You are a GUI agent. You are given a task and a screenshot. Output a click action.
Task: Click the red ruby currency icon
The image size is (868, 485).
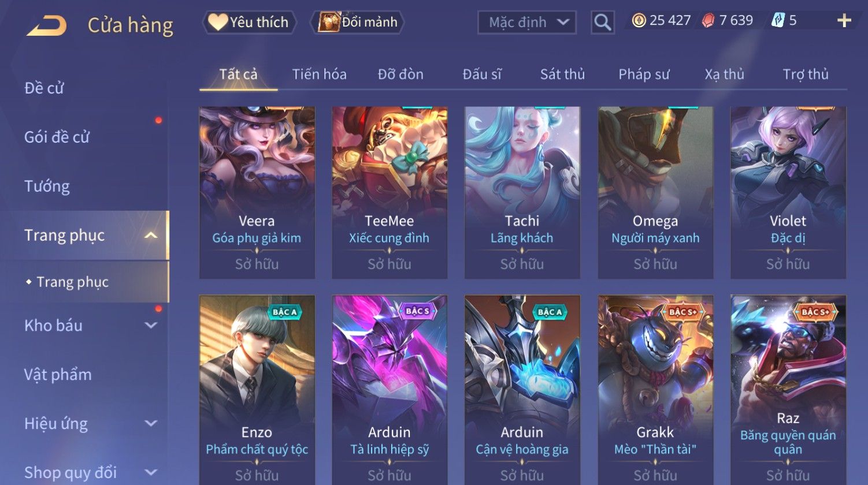[x=708, y=21]
